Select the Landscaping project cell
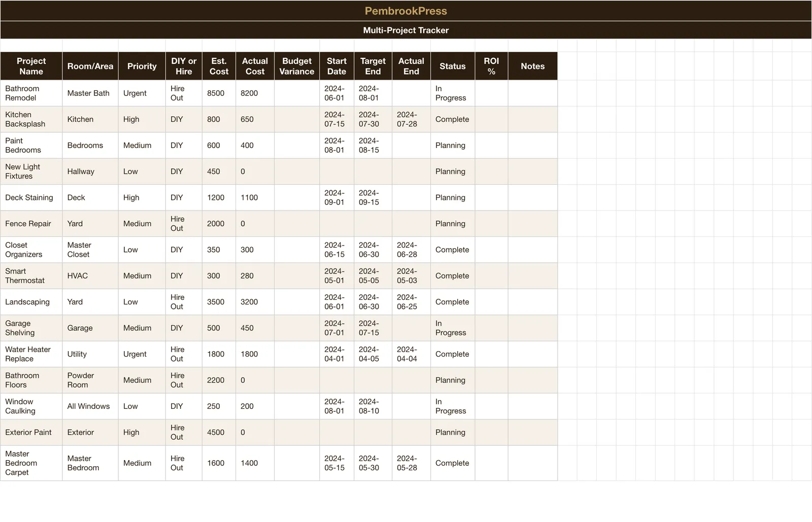The height and width of the screenshot is (522, 812). click(31, 302)
